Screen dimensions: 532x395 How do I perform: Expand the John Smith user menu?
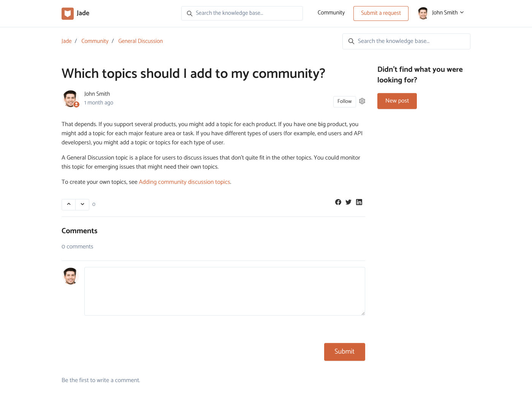(x=441, y=13)
